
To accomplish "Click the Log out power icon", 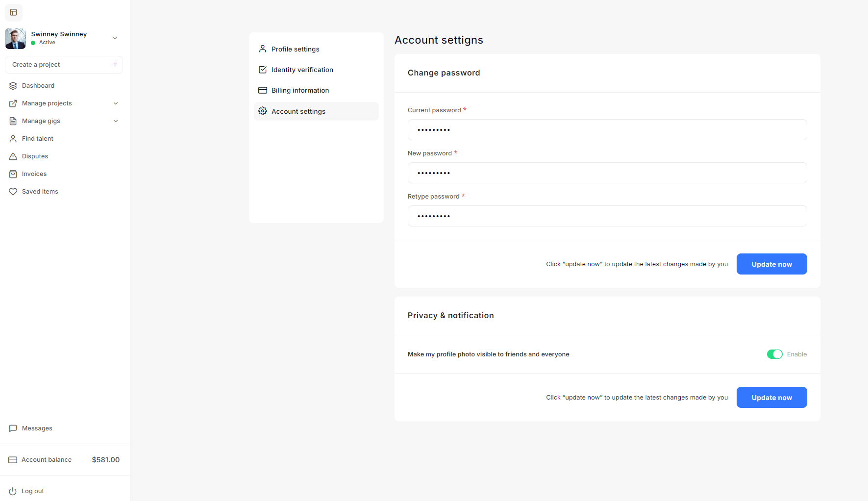I will pyautogui.click(x=13, y=491).
